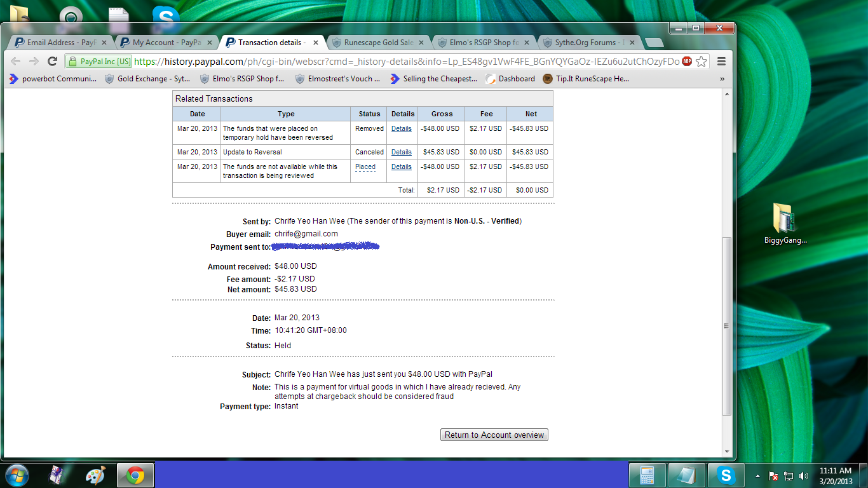
Task: Click the Total Net $0.00 USD cell
Action: pos(530,190)
